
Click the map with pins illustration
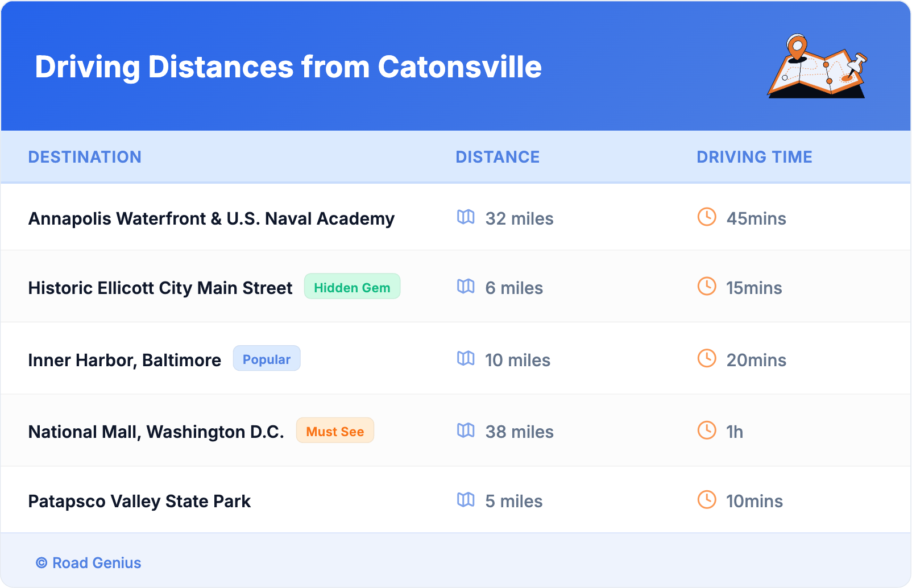tap(818, 67)
